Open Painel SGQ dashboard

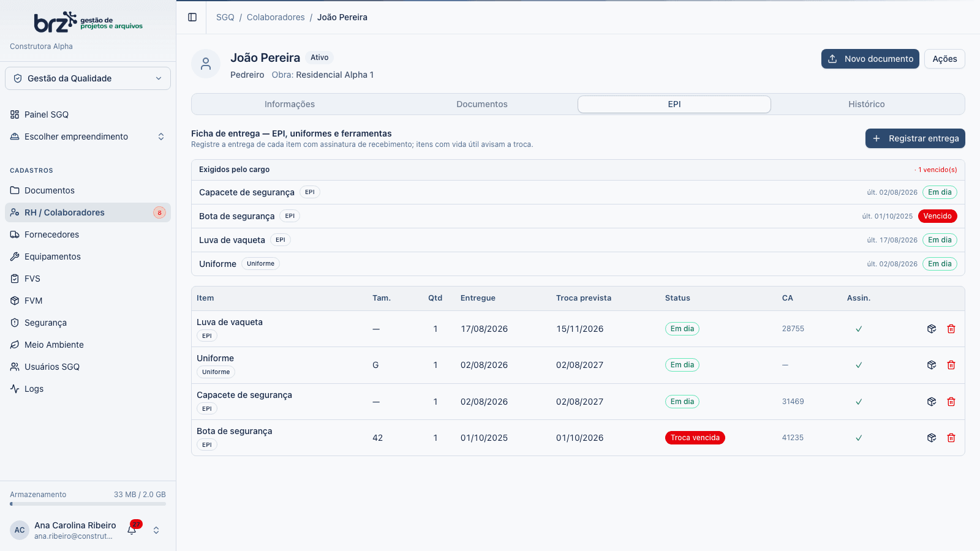click(88, 114)
